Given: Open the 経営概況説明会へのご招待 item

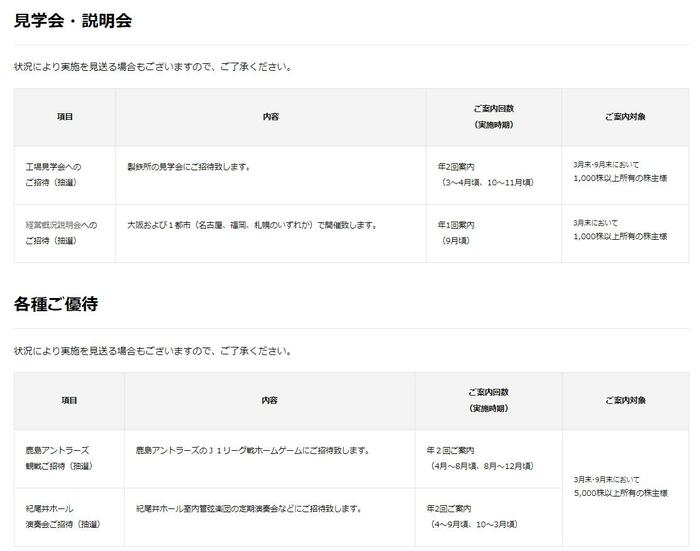Looking at the screenshot, I should pyautogui.click(x=62, y=233).
